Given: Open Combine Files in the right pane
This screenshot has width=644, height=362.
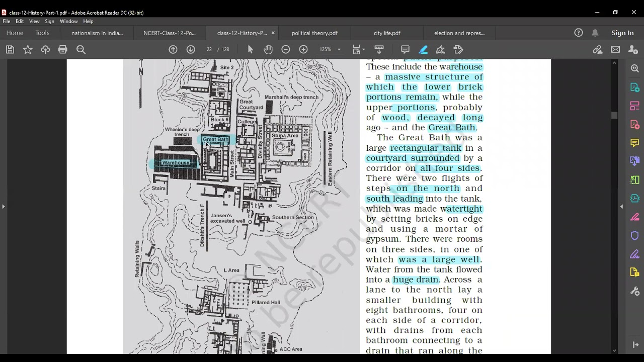Looking at the screenshot, I should point(635,161).
